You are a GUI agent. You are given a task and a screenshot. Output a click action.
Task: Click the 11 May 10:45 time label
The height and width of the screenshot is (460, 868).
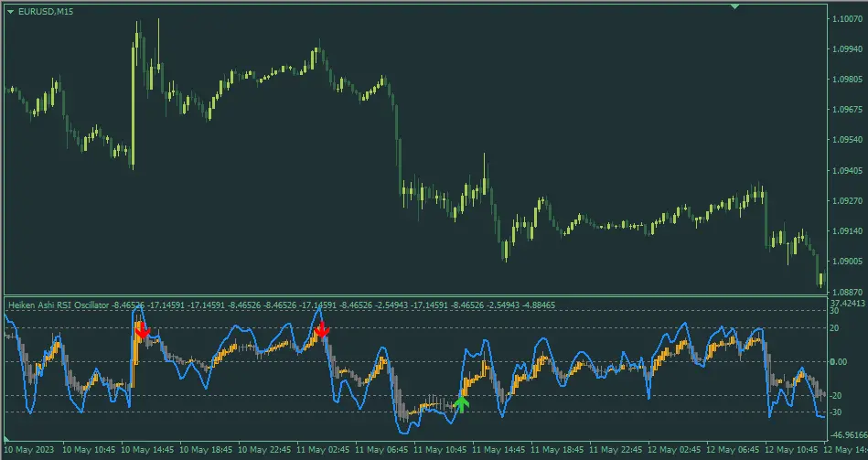pyautogui.click(x=442, y=450)
